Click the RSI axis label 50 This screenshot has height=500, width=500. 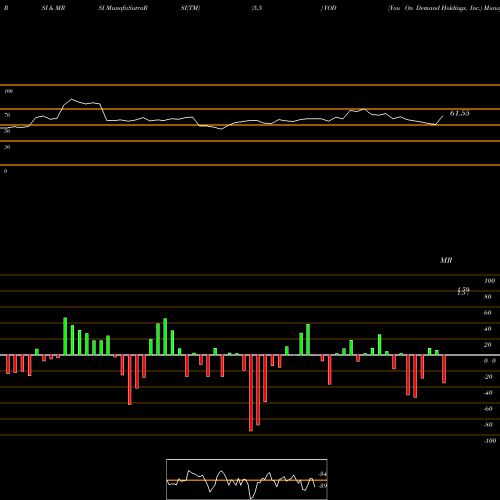[7, 131]
